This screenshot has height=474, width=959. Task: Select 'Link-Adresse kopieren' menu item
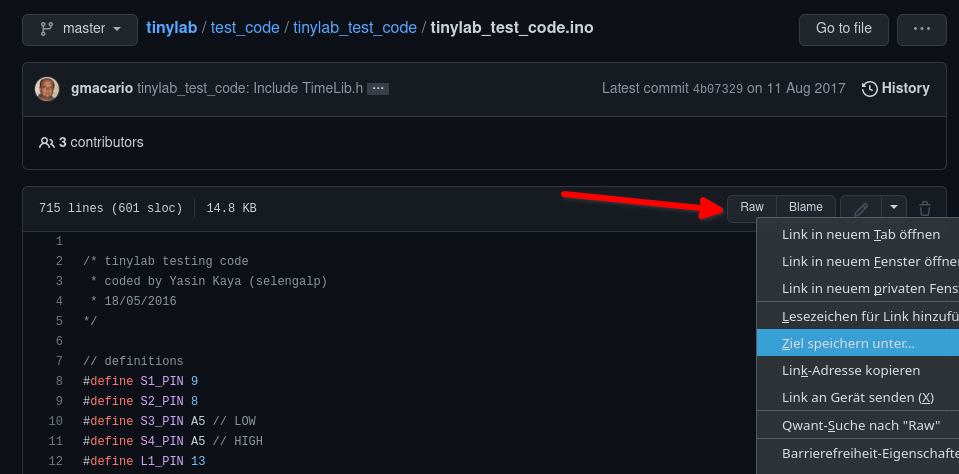[857, 371]
